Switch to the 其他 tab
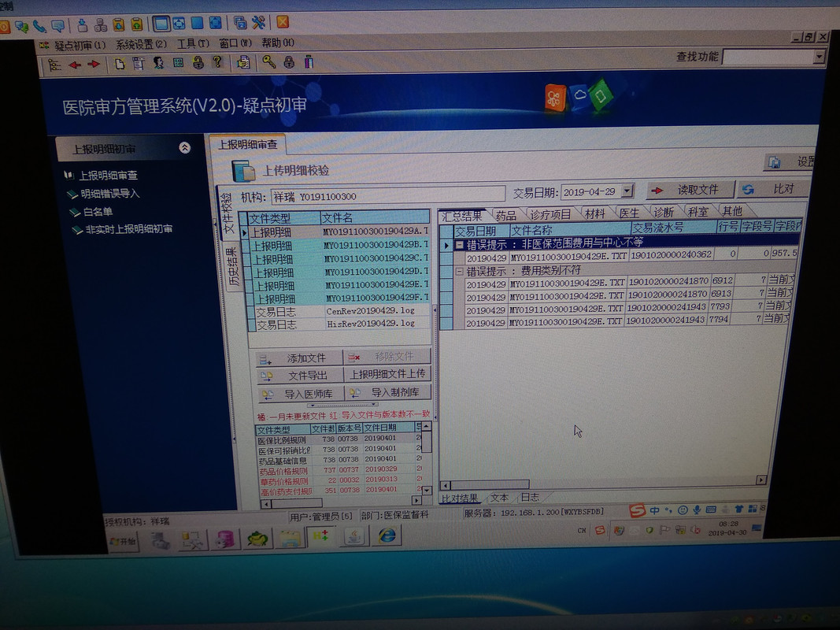The width and height of the screenshot is (840, 630). (732, 211)
